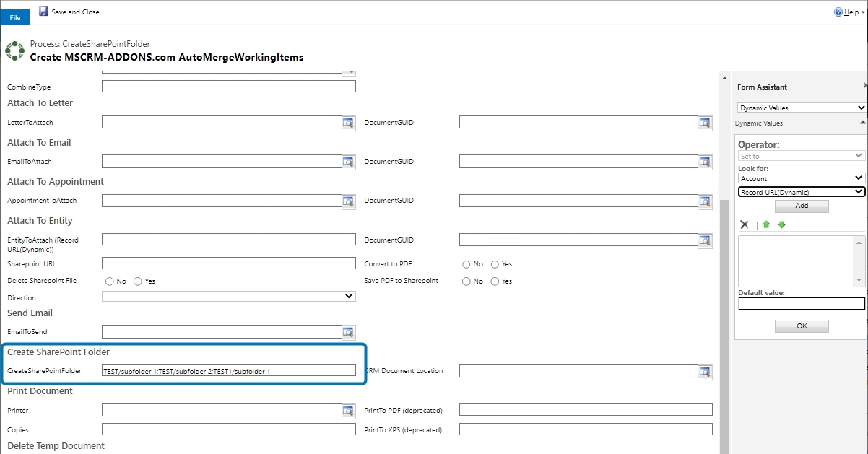Click the Help link
868x454 pixels.
pos(851,12)
